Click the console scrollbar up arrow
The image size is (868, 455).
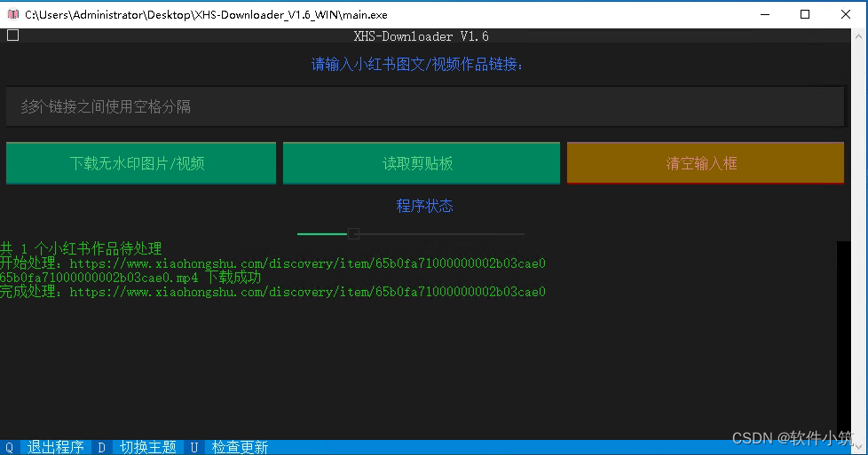point(859,36)
